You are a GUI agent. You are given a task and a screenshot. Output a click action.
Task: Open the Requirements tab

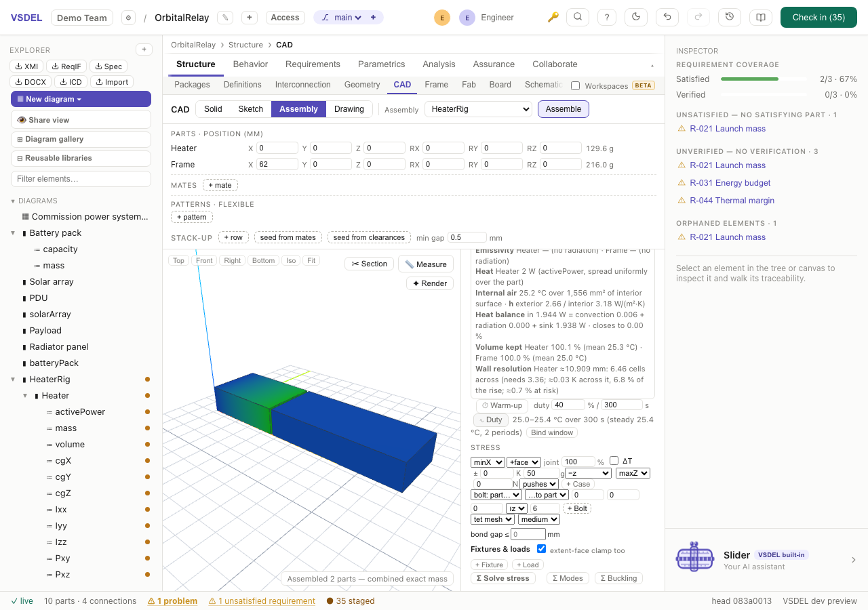pos(313,64)
